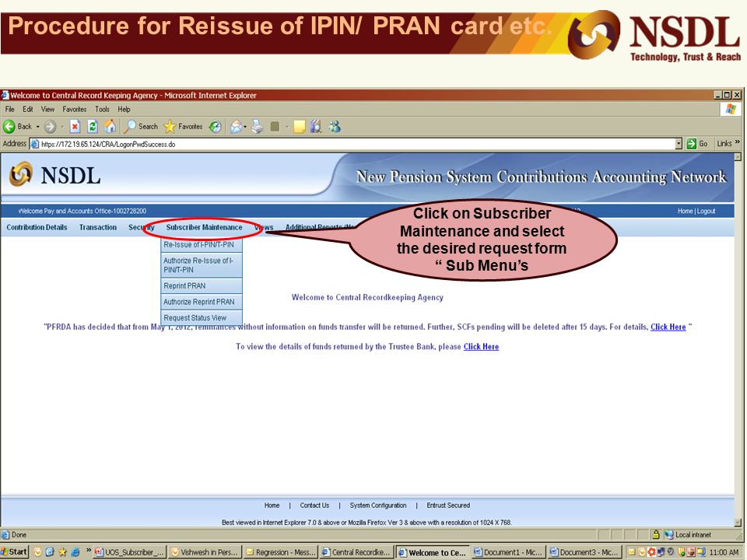Switch to Document3 - Mic... taskbar window

click(584, 552)
